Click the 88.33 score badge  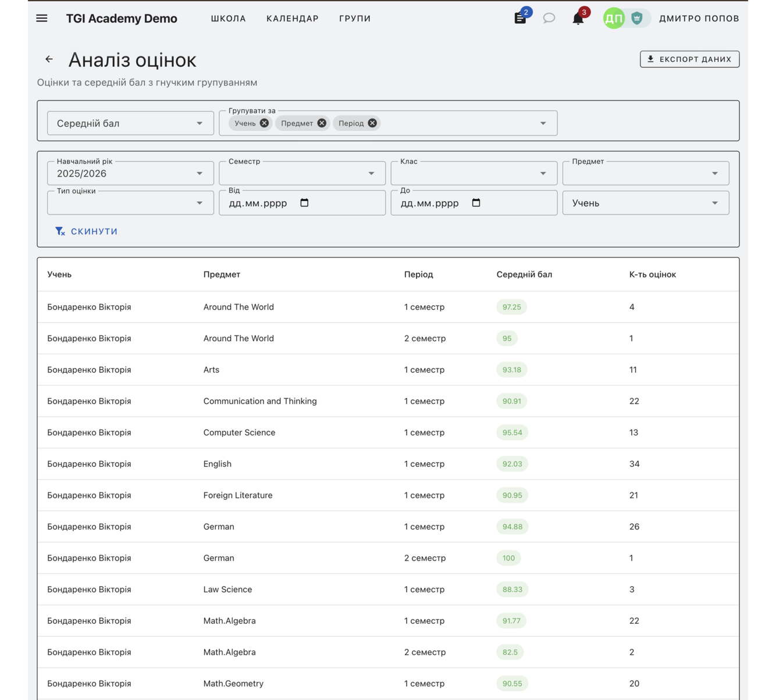click(x=512, y=590)
